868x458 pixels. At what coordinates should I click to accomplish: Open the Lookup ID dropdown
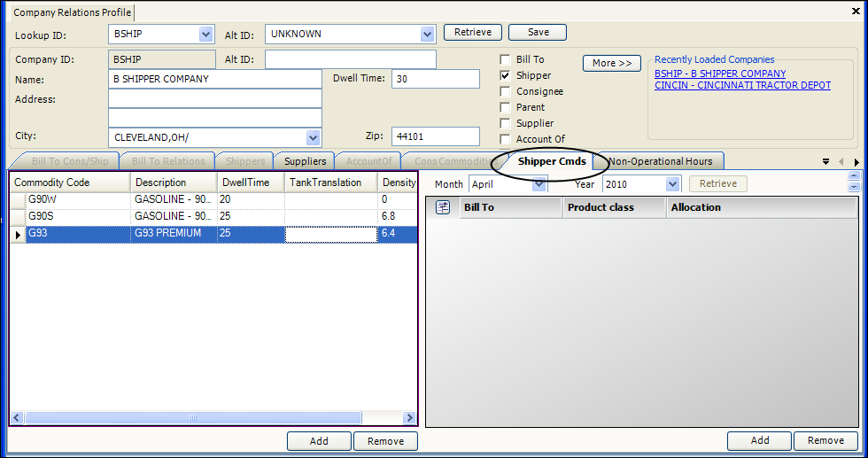pyautogui.click(x=205, y=35)
